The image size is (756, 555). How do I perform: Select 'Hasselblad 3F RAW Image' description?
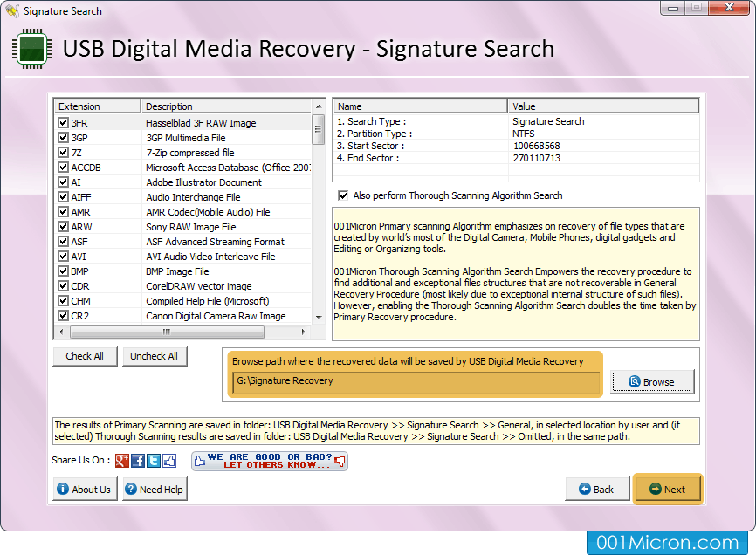tap(201, 123)
